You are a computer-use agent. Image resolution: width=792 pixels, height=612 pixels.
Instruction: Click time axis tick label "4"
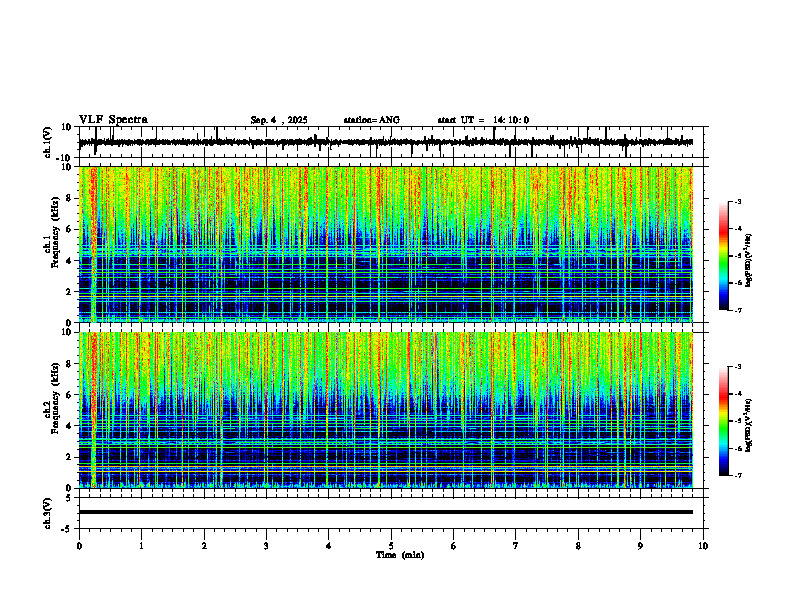point(328,546)
